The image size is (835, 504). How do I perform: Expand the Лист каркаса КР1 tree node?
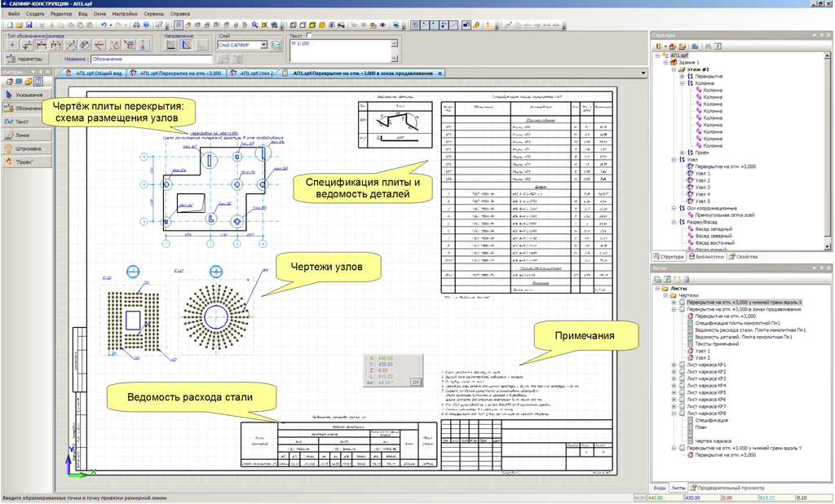[x=674, y=365]
